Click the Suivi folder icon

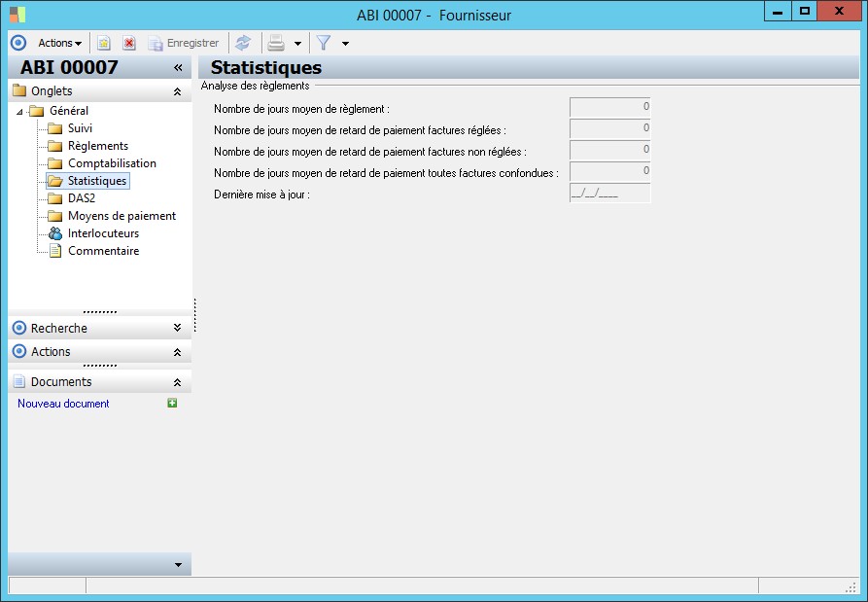54,129
